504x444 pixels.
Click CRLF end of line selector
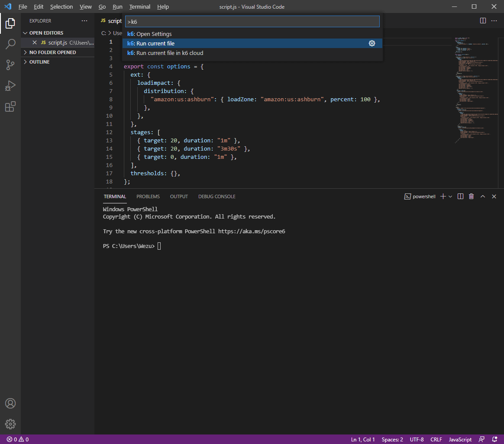pyautogui.click(x=436, y=439)
